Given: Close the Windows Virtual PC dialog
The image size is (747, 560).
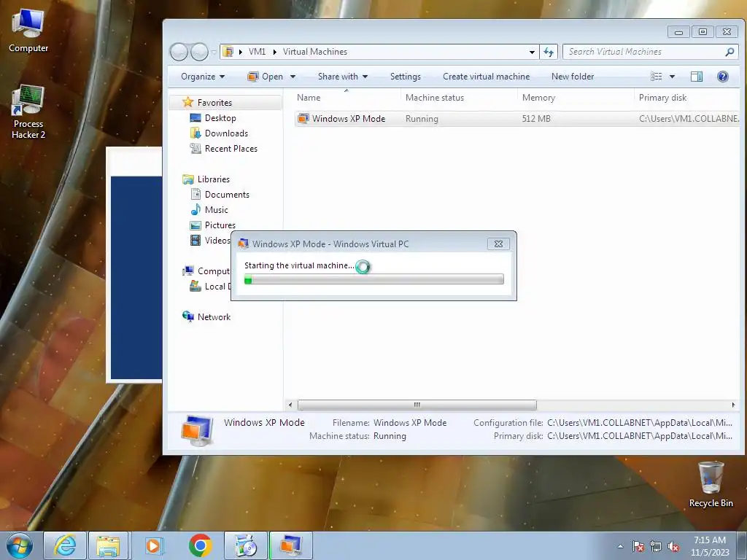Looking at the screenshot, I should pyautogui.click(x=498, y=244).
